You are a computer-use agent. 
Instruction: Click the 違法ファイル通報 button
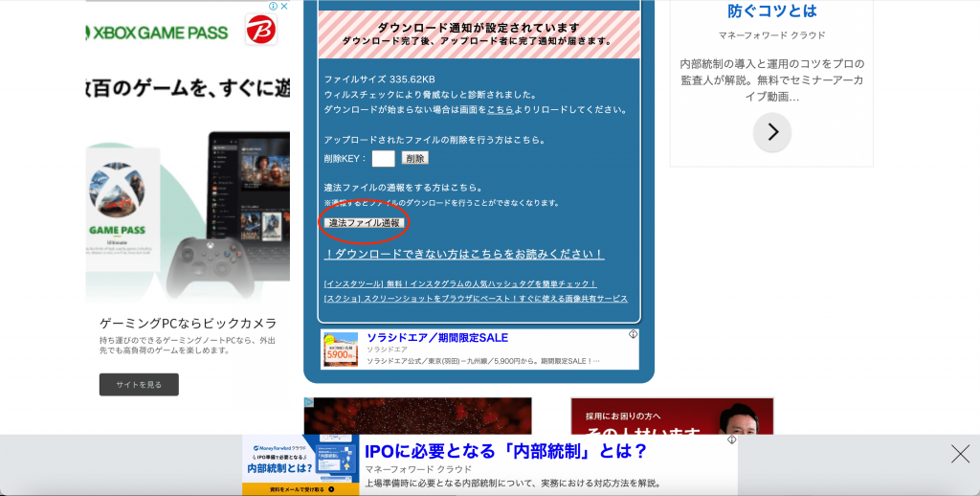coord(365,223)
